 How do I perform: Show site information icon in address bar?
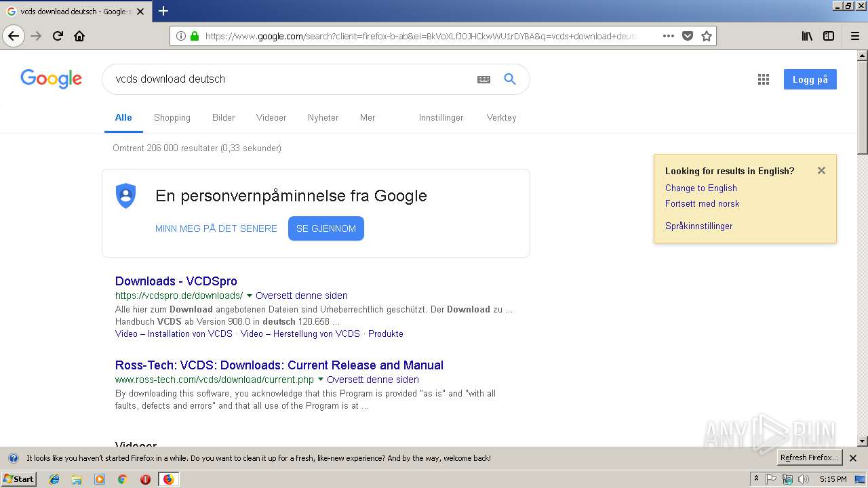(x=181, y=36)
